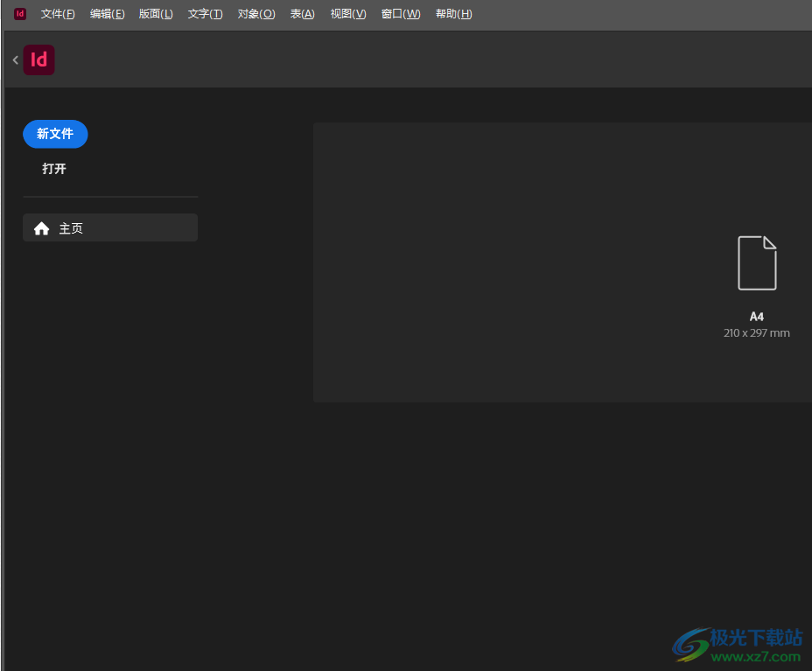Open the 编辑(E) menu
Image resolution: width=812 pixels, height=671 pixels.
tap(108, 14)
